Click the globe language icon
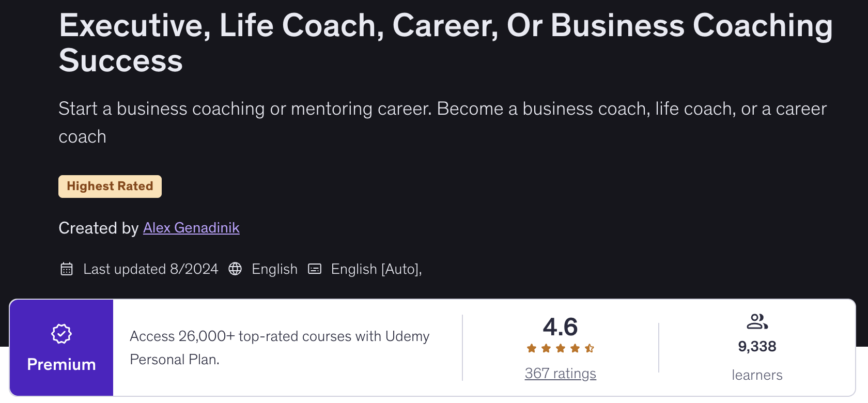The width and height of the screenshot is (868, 403). [235, 269]
